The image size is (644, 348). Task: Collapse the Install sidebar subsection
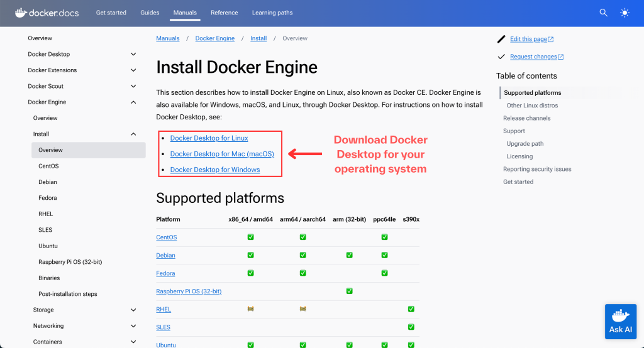[133, 134]
